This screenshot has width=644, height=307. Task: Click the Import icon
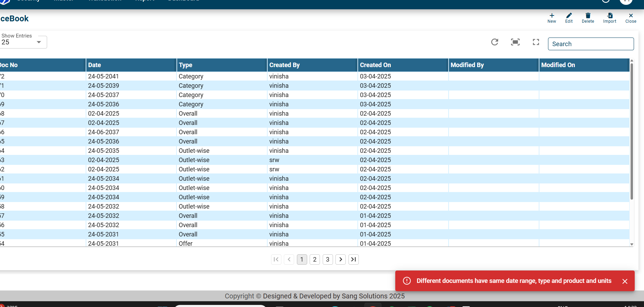(609, 18)
